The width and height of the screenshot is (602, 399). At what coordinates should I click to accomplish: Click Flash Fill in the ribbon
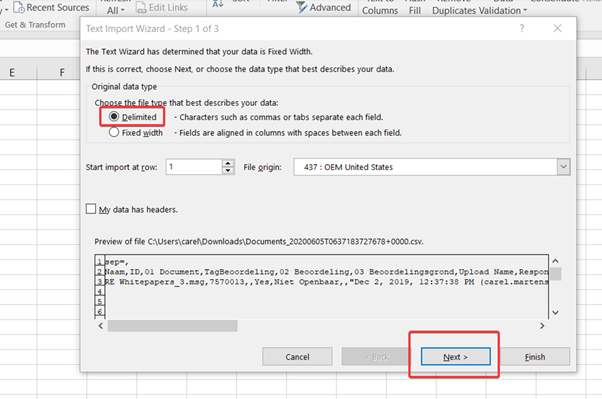point(415,10)
